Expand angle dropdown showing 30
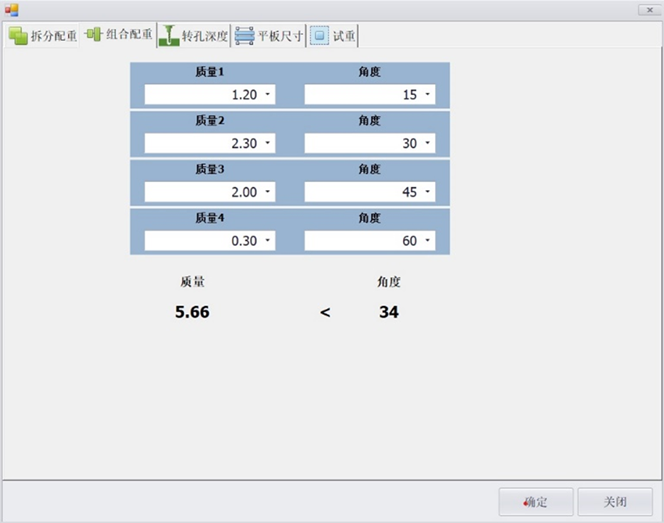Viewport: 664px width, 523px height. (428, 143)
